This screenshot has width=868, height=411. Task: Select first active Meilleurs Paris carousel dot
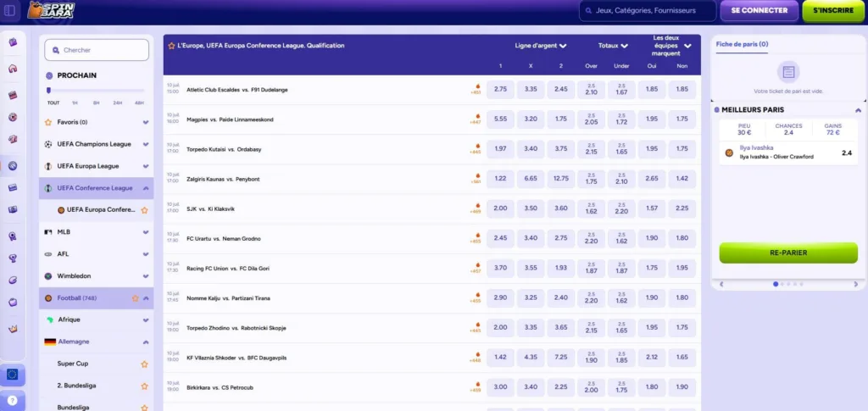point(775,285)
